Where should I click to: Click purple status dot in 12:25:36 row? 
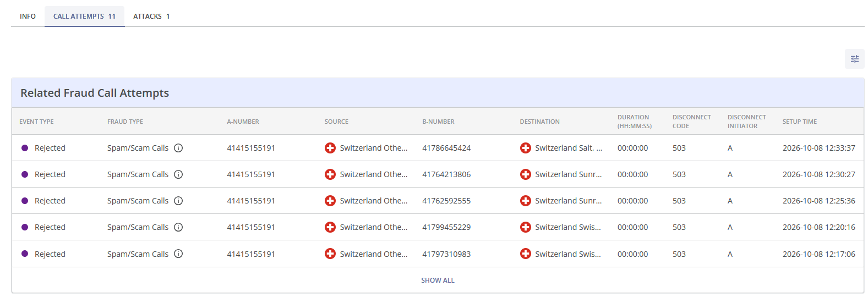pyautogui.click(x=25, y=201)
